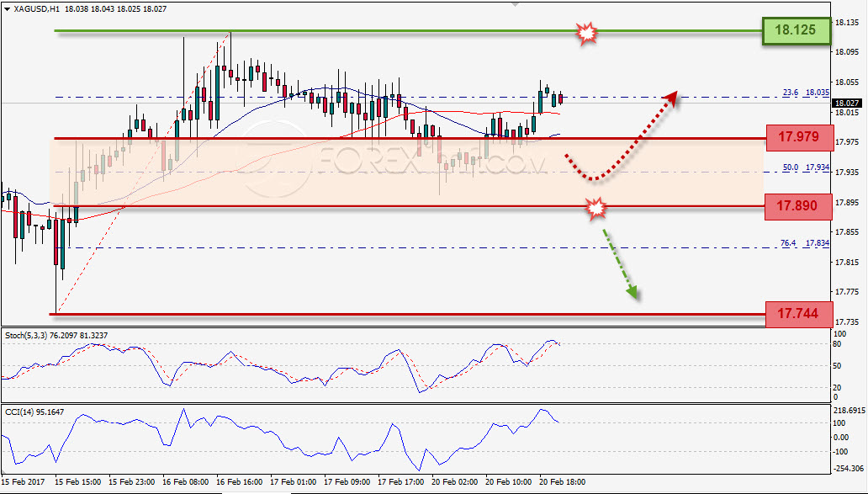Screen dimensions: 868x494
Task: Click 17.775 on the price axis
Action: (846, 292)
